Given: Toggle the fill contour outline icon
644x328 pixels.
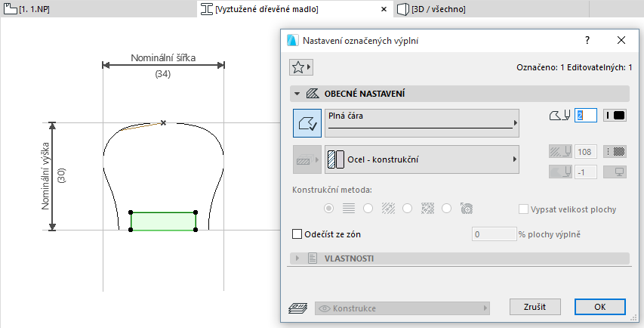Looking at the screenshot, I should (307, 123).
